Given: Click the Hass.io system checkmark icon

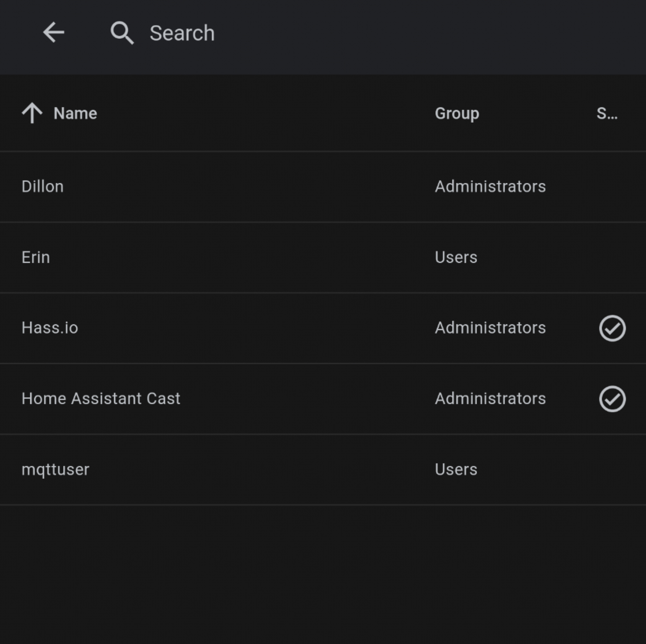Looking at the screenshot, I should pyautogui.click(x=612, y=328).
